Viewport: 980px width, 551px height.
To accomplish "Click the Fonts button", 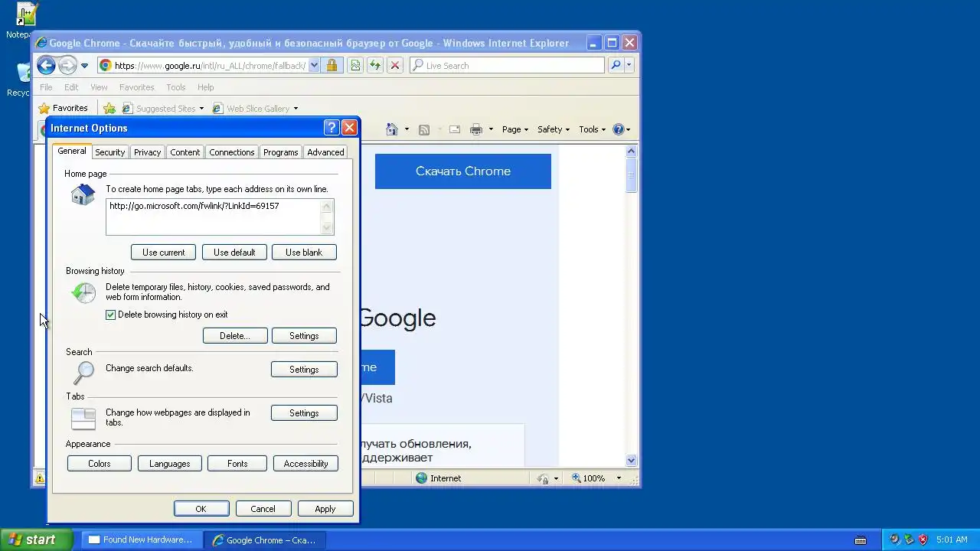I will (x=237, y=464).
